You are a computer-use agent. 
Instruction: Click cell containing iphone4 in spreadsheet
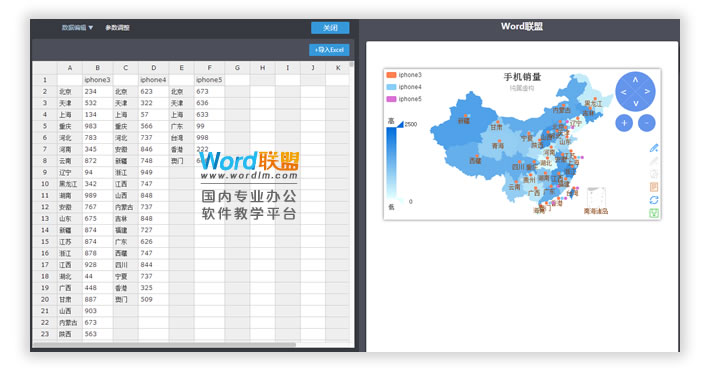coord(154,80)
